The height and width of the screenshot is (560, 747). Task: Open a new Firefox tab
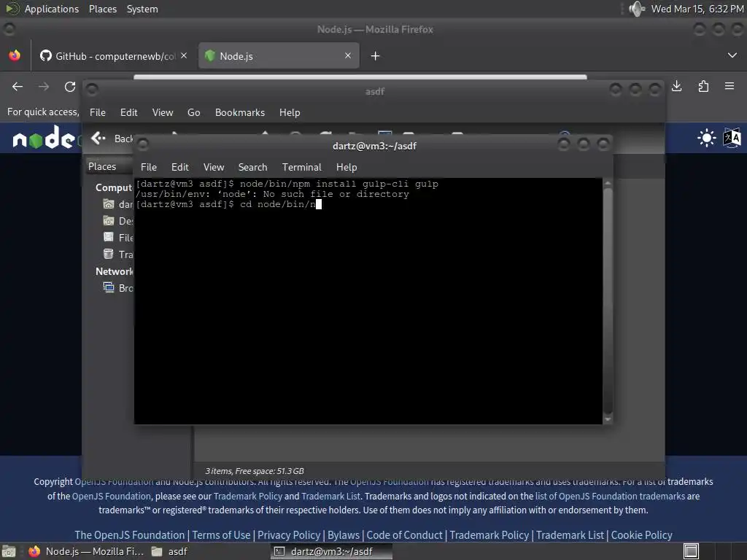coord(376,56)
